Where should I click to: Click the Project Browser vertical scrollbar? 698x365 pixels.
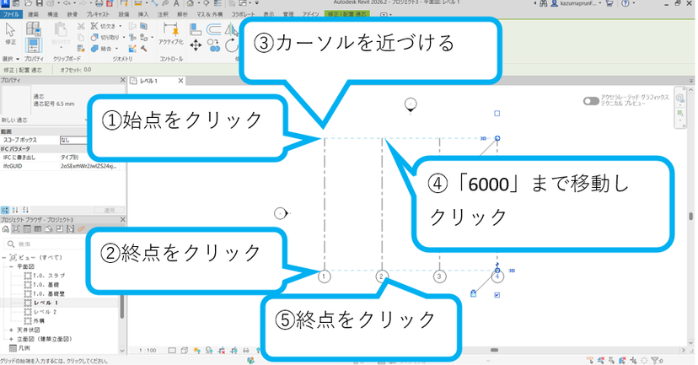pyautogui.click(x=122, y=306)
